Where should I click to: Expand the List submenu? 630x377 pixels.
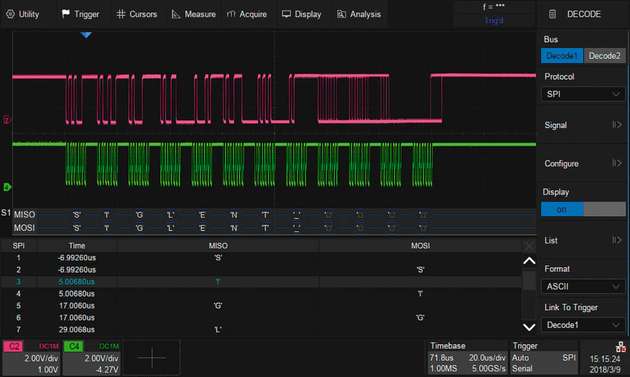coord(583,240)
